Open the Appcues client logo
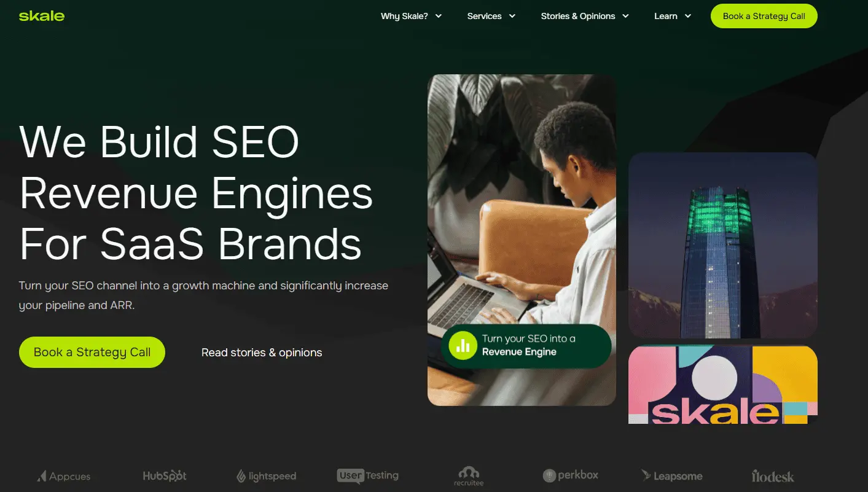 [x=64, y=476]
